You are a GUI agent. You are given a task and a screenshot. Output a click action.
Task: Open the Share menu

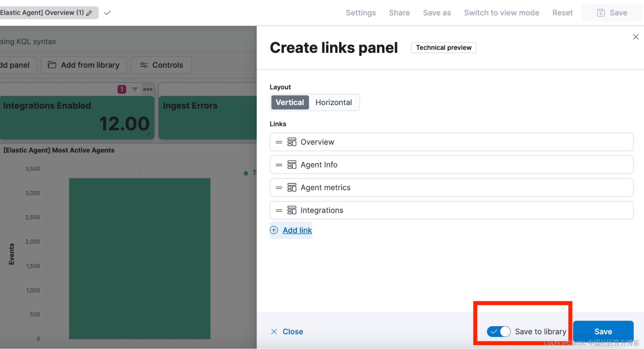tap(399, 13)
